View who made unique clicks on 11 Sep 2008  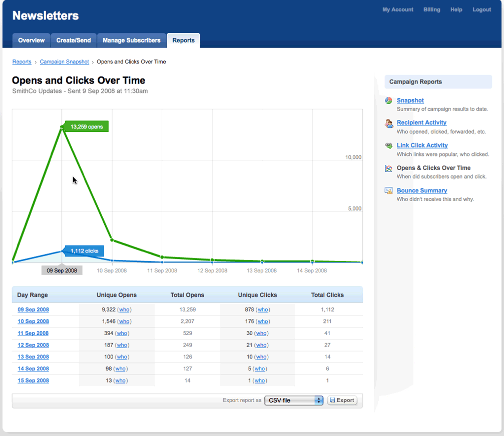tap(261, 333)
